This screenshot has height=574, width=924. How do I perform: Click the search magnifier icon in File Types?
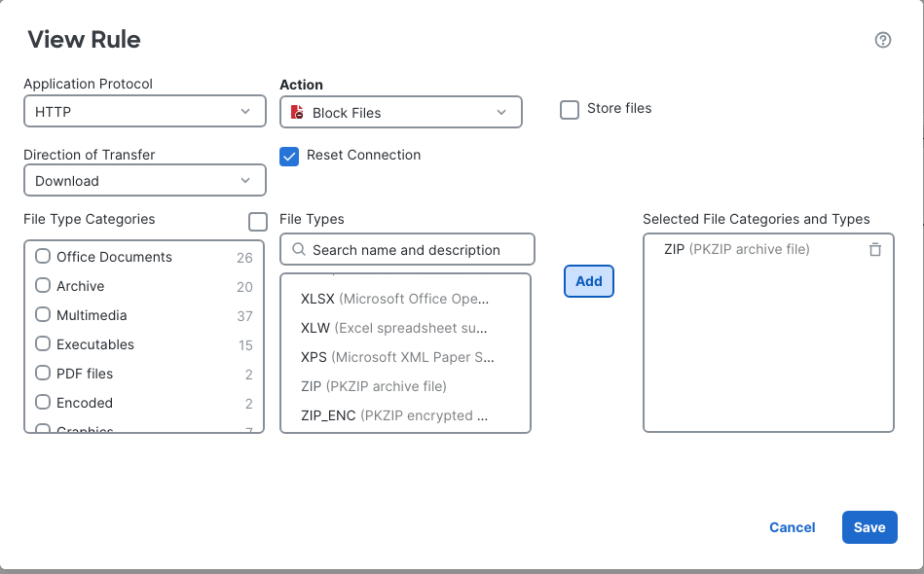(299, 250)
